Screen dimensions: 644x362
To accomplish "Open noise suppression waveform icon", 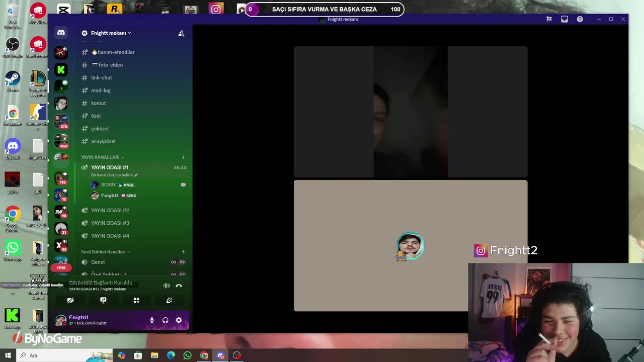I will tap(166, 286).
